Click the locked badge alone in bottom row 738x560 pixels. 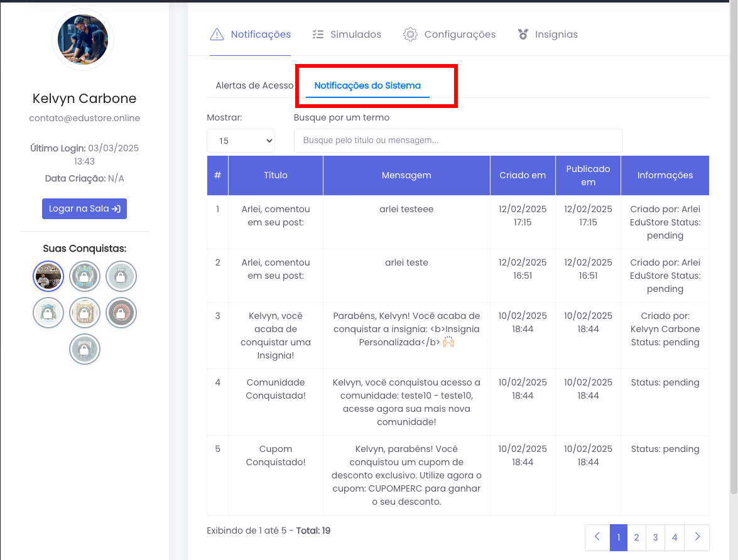coord(85,349)
